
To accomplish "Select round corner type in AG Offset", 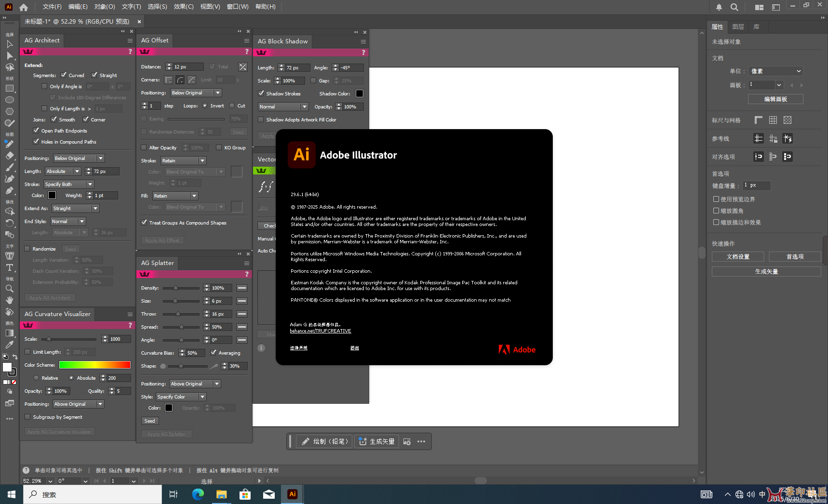I will click(x=180, y=80).
